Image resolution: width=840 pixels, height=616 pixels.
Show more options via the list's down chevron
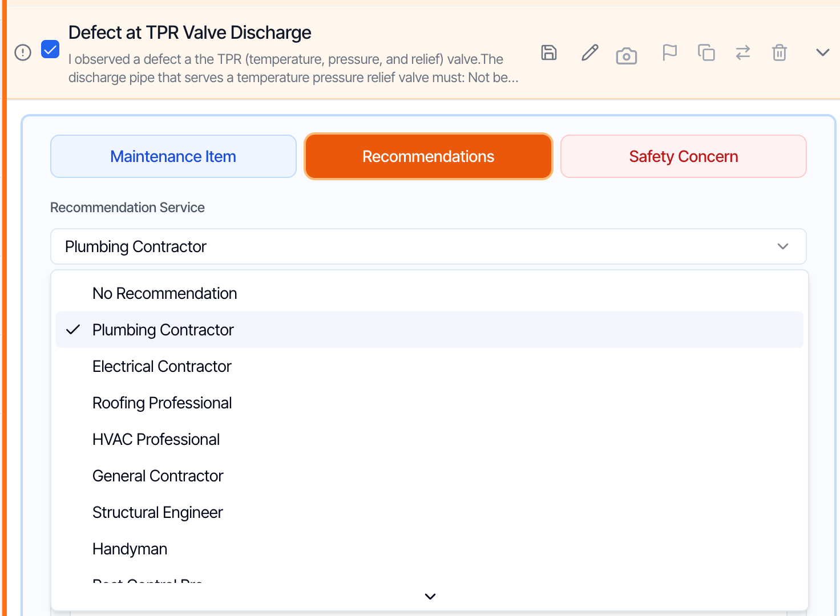point(430,596)
